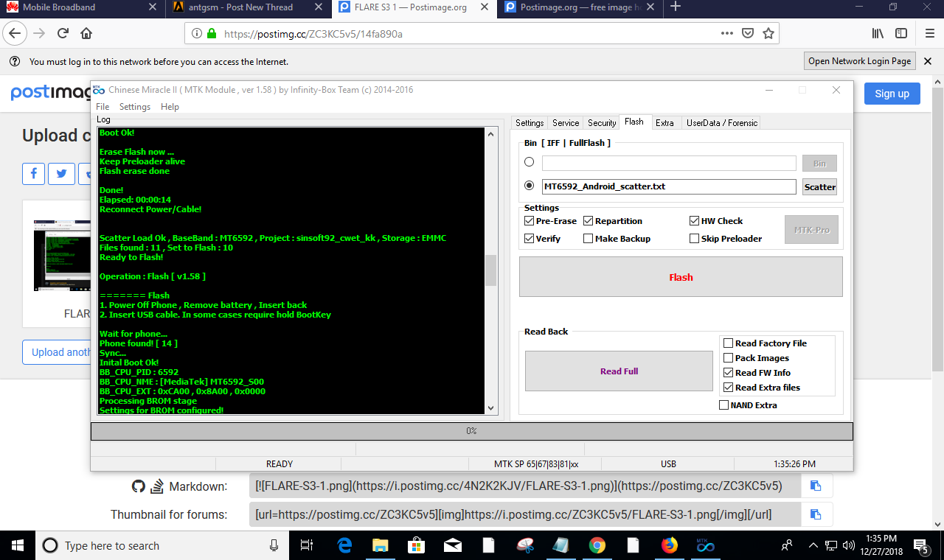The image size is (944, 560).
Task: Toggle HW Check checkbox
Action: 716,220
